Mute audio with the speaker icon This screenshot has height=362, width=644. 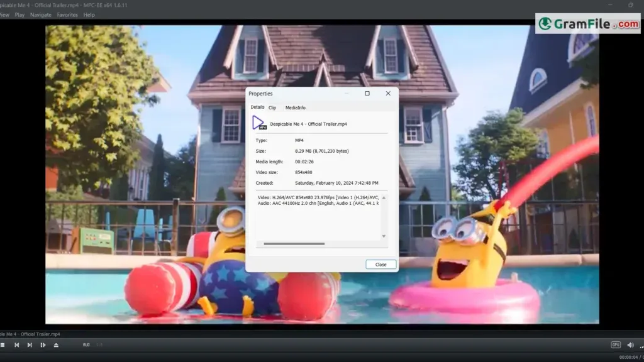pos(630,345)
